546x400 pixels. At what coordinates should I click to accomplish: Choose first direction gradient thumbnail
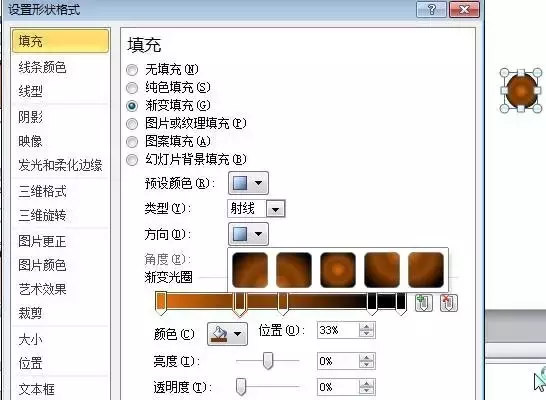pos(250,270)
